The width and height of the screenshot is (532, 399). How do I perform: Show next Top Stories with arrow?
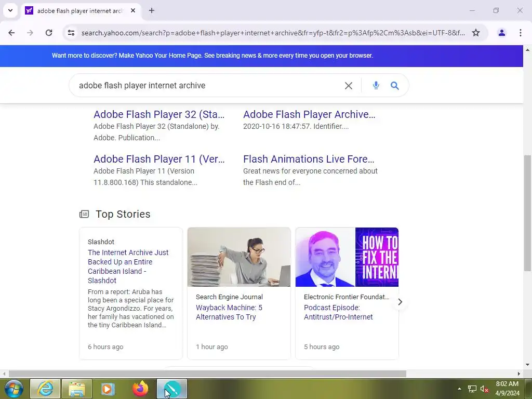point(400,302)
